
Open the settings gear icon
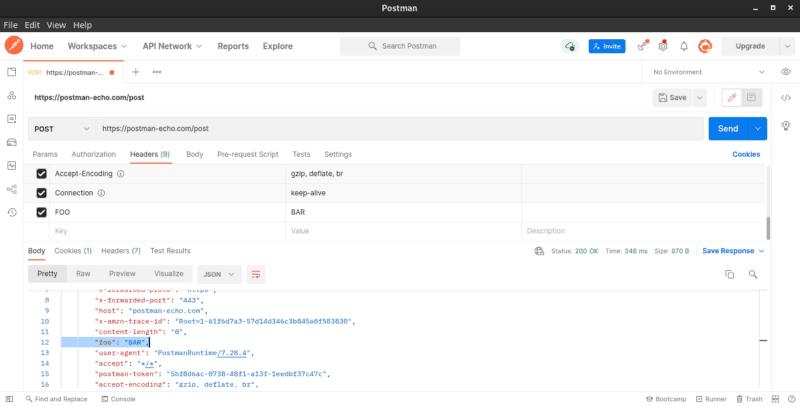[x=663, y=46]
